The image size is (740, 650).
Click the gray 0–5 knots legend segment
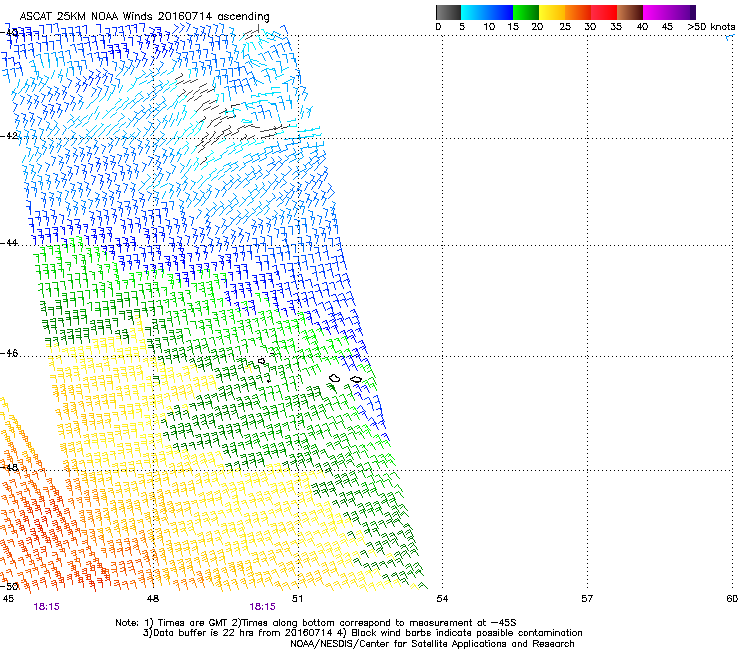point(448,12)
